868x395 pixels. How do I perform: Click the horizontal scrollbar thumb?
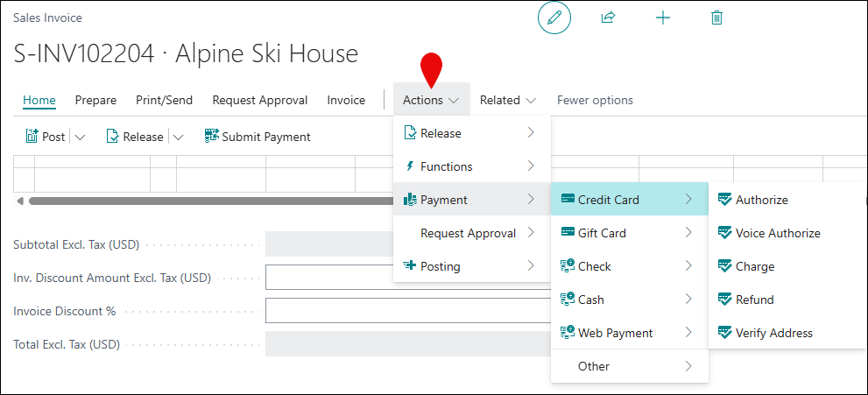(211, 201)
